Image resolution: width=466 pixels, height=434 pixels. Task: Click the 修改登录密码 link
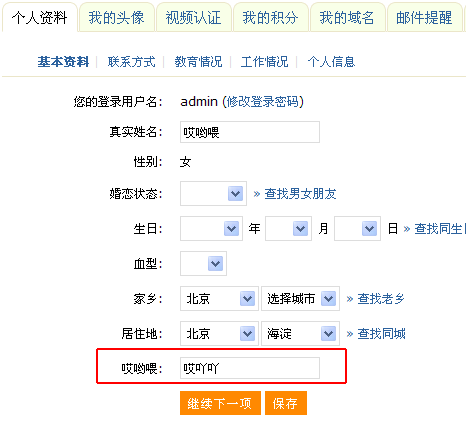point(263,101)
